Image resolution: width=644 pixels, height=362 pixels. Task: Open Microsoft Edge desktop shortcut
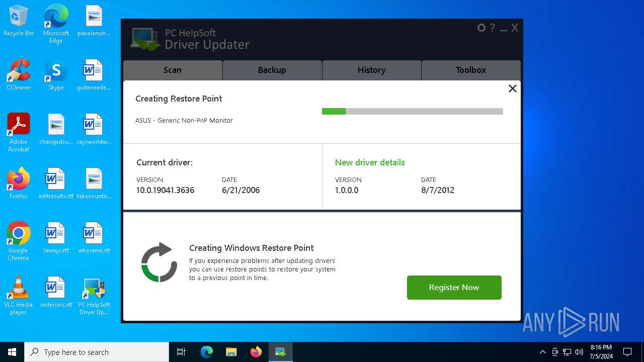click(56, 24)
